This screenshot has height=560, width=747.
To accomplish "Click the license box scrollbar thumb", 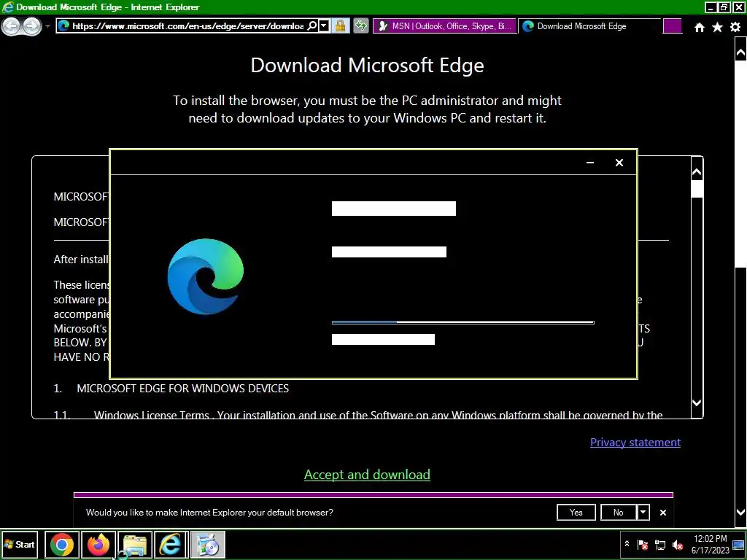I will [697, 189].
